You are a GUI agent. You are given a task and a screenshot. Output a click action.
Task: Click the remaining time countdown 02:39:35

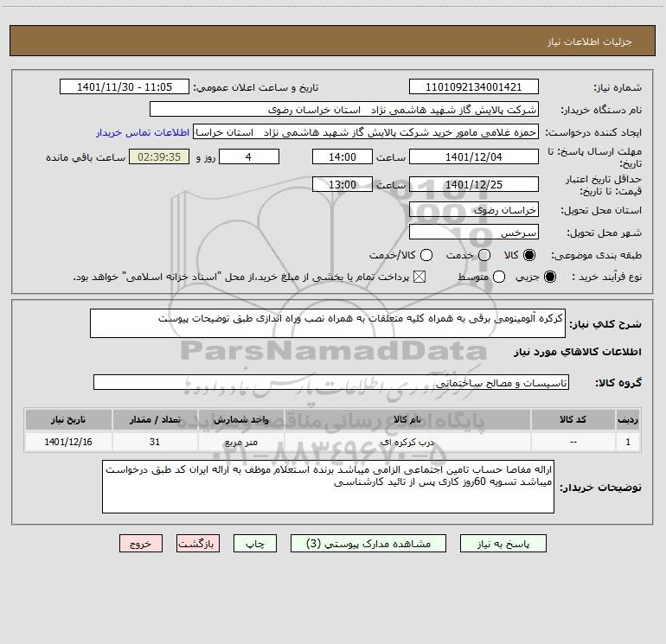[x=159, y=156]
